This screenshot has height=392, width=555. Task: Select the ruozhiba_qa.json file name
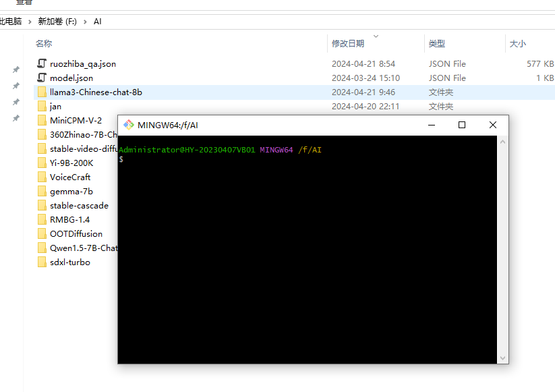point(83,64)
